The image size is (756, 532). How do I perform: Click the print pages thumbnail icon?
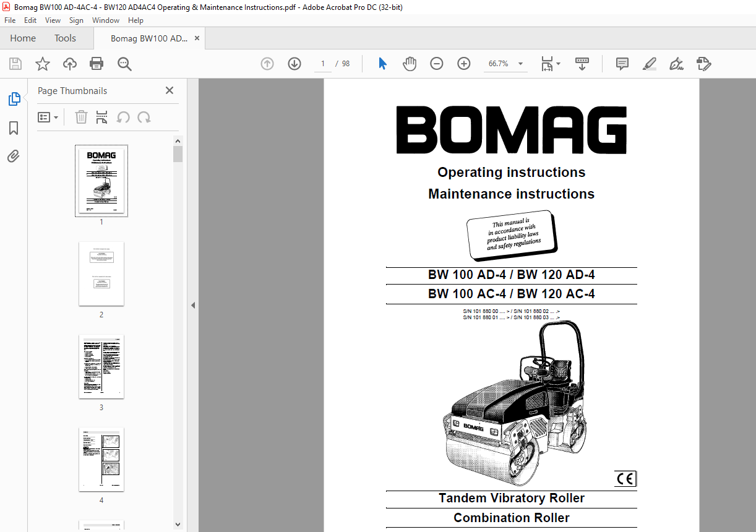tap(102, 117)
